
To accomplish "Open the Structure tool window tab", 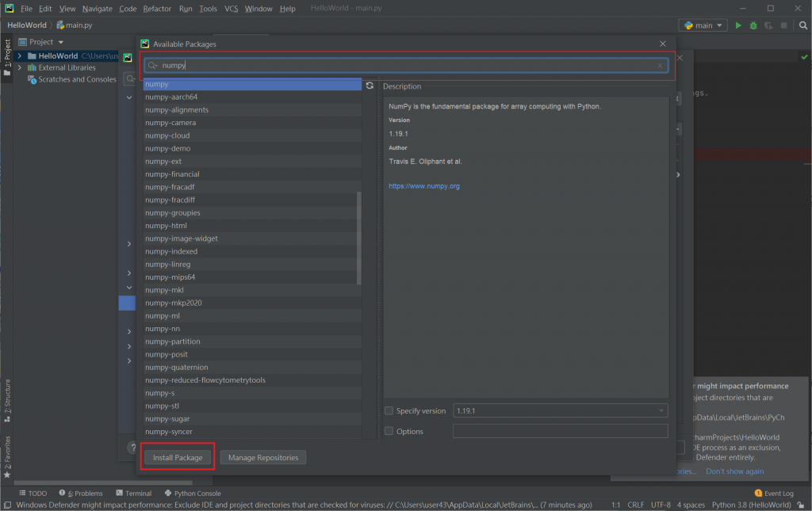I will (x=7, y=400).
